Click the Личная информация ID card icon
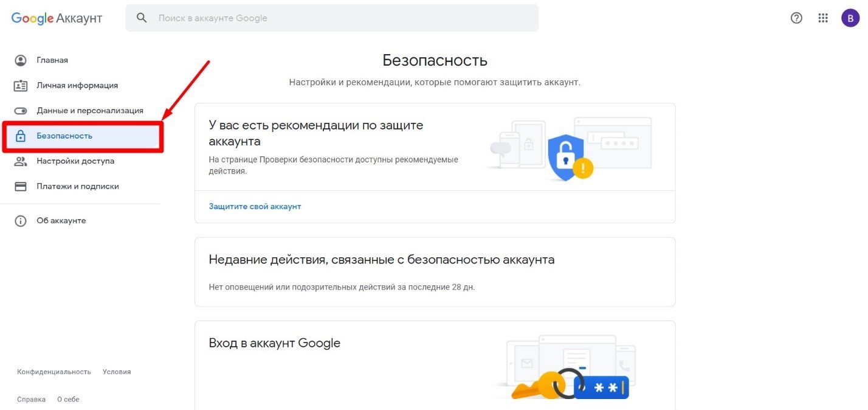Image resolution: width=868 pixels, height=410 pixels. pos(21,86)
